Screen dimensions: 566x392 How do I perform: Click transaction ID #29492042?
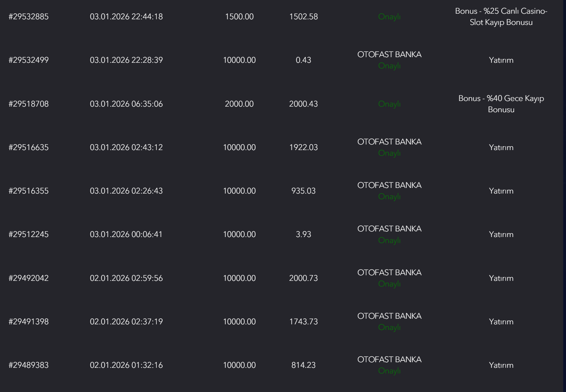pos(28,278)
